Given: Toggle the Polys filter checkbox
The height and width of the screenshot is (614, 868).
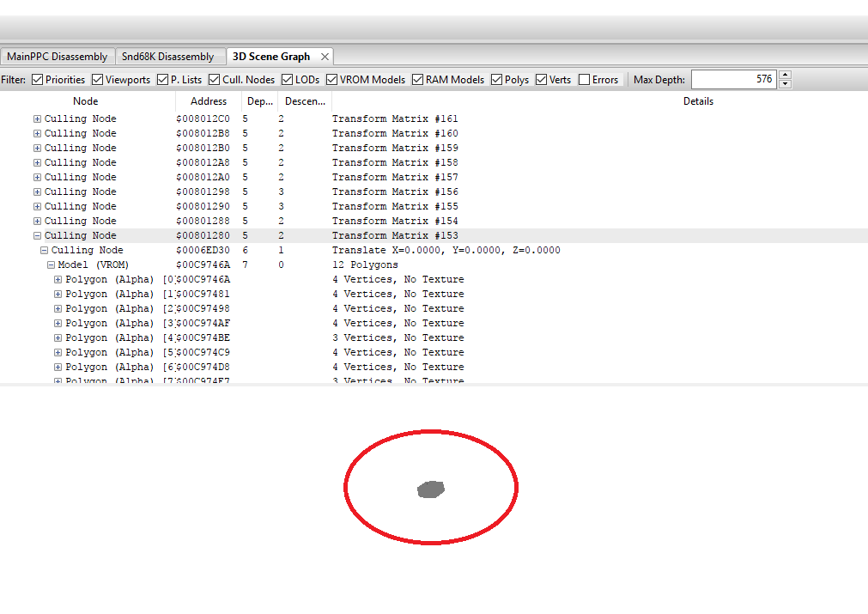Looking at the screenshot, I should click(x=497, y=80).
